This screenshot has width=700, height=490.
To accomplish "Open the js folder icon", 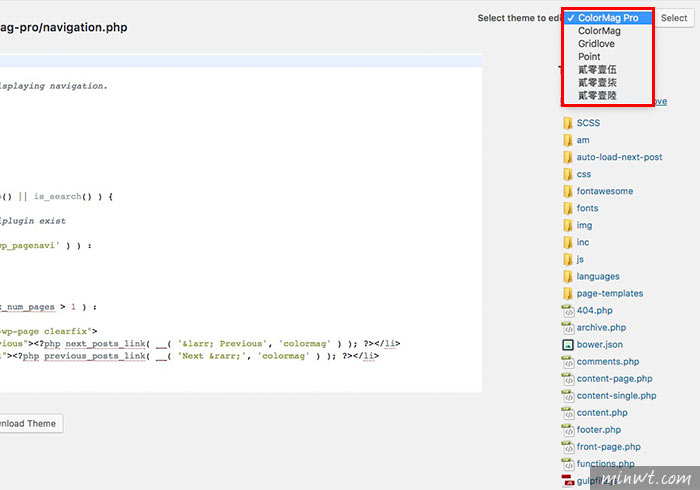I will 567,259.
